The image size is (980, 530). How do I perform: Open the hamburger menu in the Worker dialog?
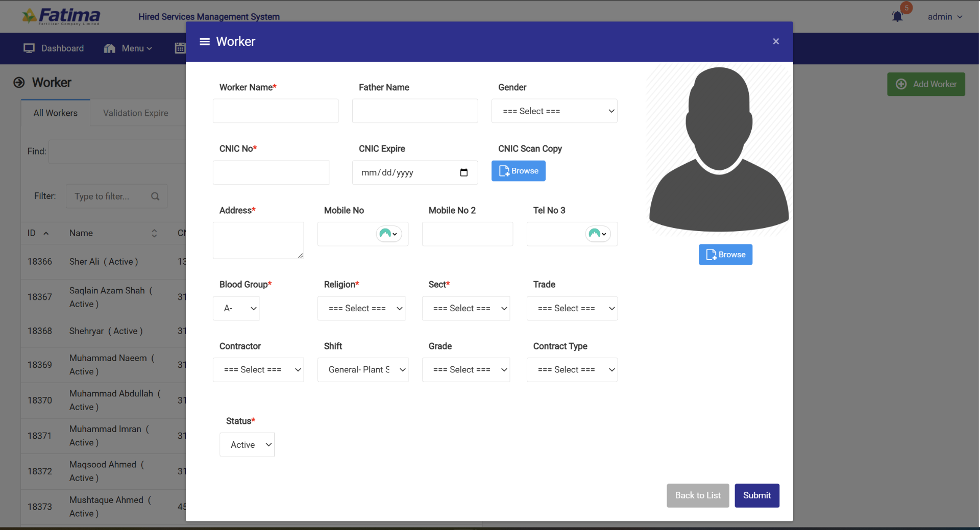point(204,41)
